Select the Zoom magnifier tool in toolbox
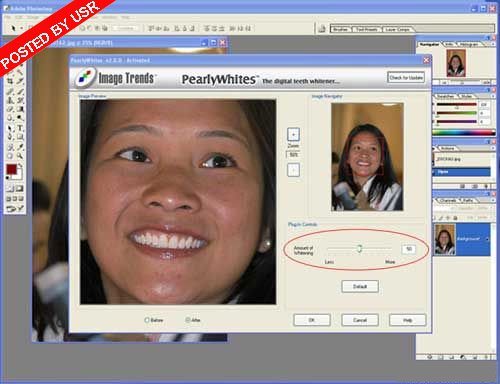The height and width of the screenshot is (384, 500). [20, 156]
